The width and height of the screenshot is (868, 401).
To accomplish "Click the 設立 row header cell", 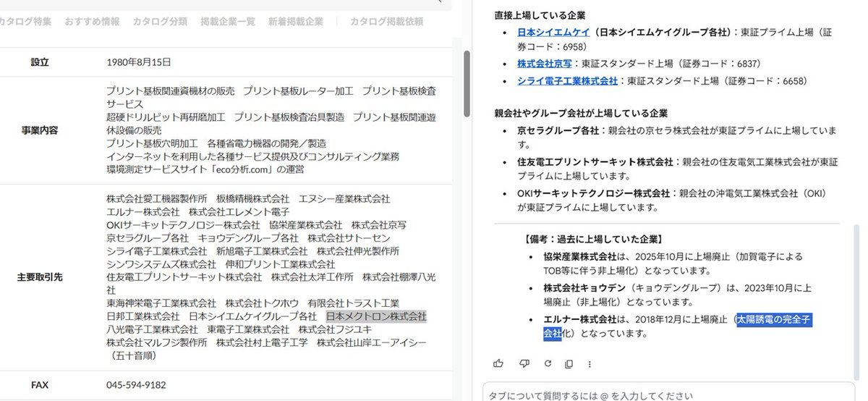I will (x=40, y=62).
